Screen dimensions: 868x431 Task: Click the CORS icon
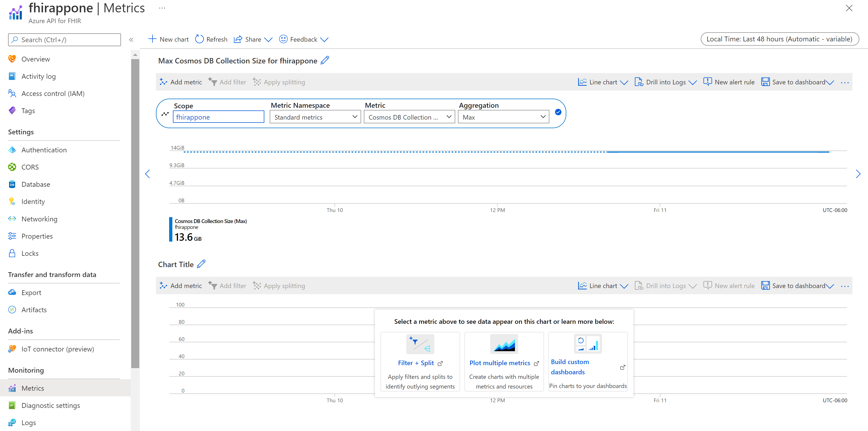(12, 167)
